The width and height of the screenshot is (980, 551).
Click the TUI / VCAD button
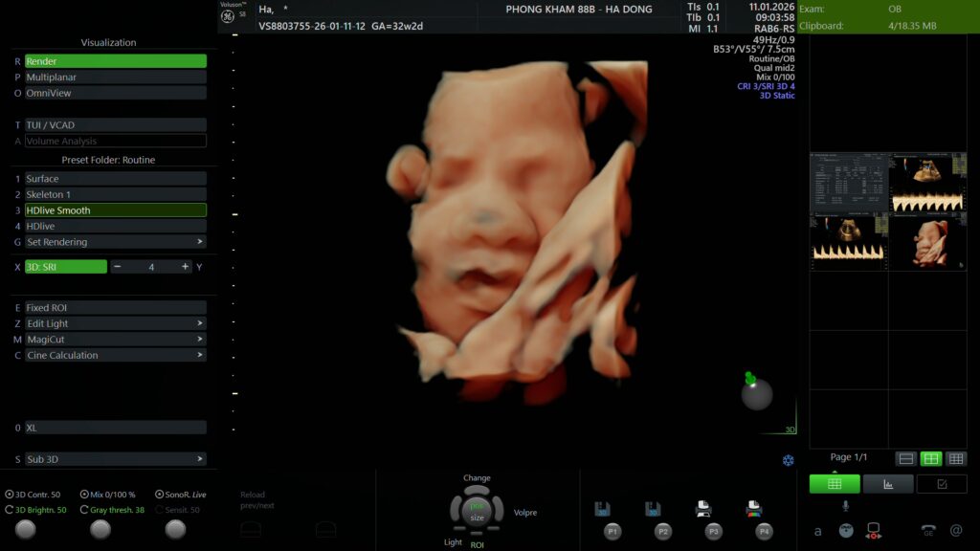(x=115, y=125)
